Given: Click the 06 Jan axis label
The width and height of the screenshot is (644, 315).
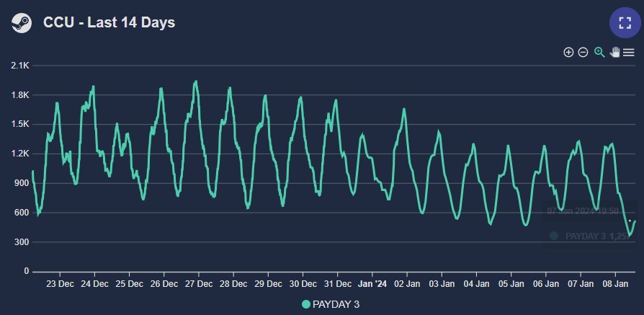Looking at the screenshot, I should tap(546, 284).
